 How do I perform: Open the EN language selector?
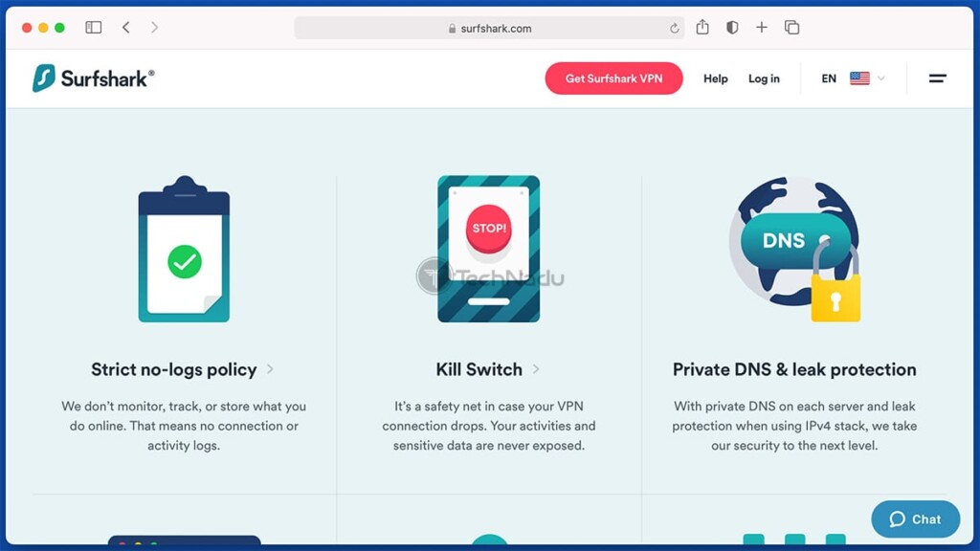(x=829, y=78)
